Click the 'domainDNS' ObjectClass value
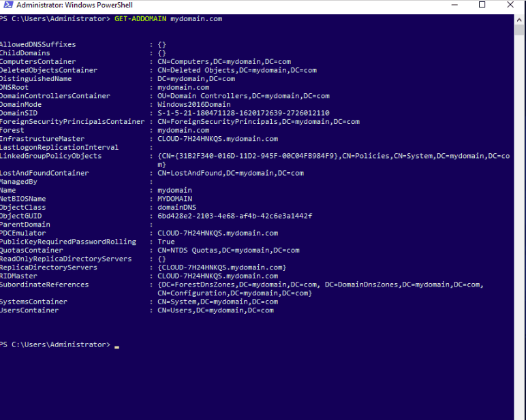The width and height of the screenshot is (526, 420). click(176, 208)
